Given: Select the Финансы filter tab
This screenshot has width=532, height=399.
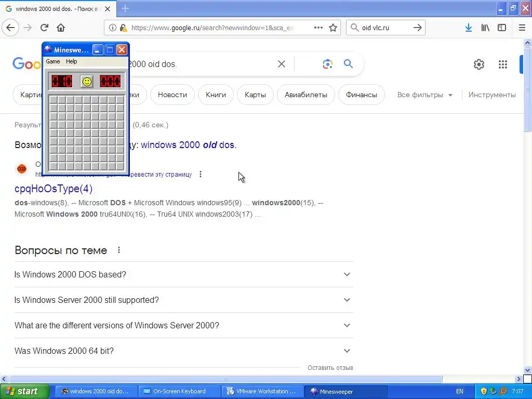Looking at the screenshot, I should click(x=362, y=95).
